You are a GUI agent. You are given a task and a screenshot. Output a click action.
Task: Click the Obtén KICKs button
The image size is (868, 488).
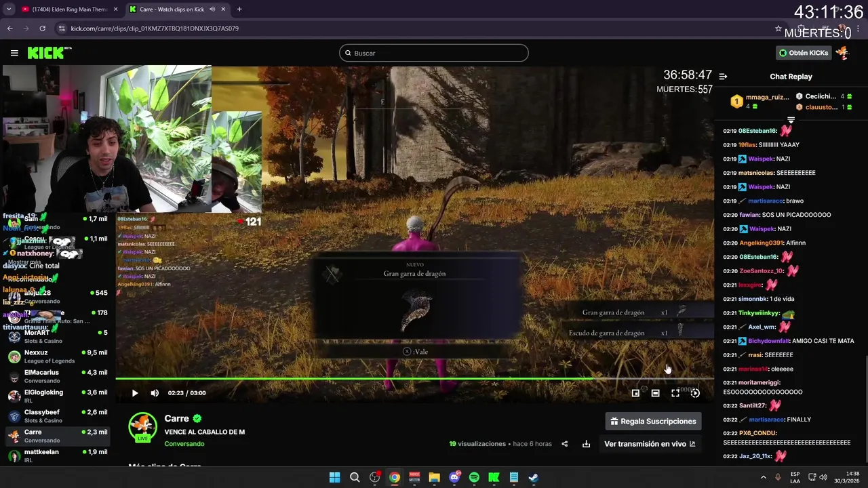pos(804,53)
